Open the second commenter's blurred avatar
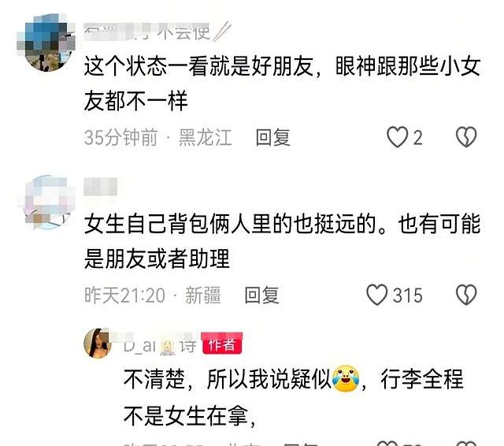 tap(48, 202)
